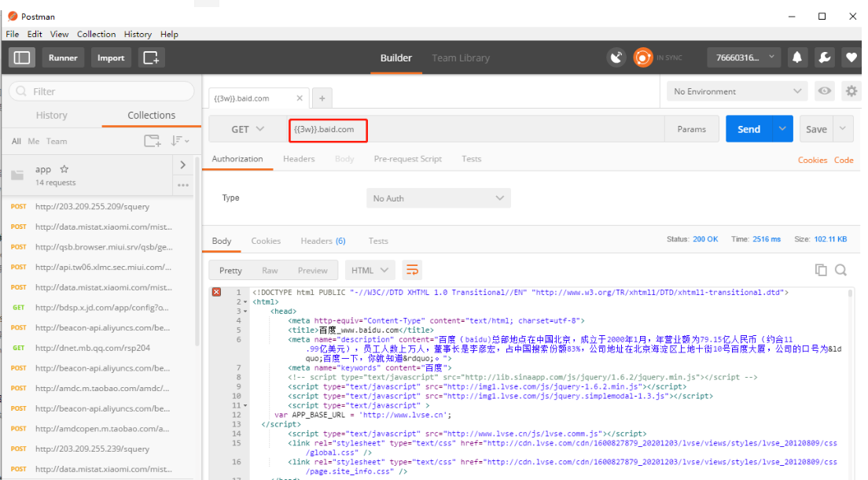Filter collections by Me
This screenshot has width=868, height=480.
[34, 142]
